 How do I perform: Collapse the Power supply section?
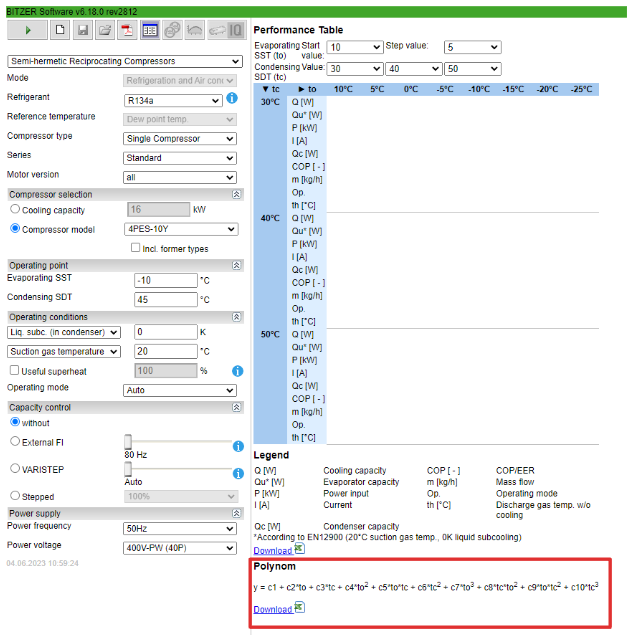click(x=236, y=513)
